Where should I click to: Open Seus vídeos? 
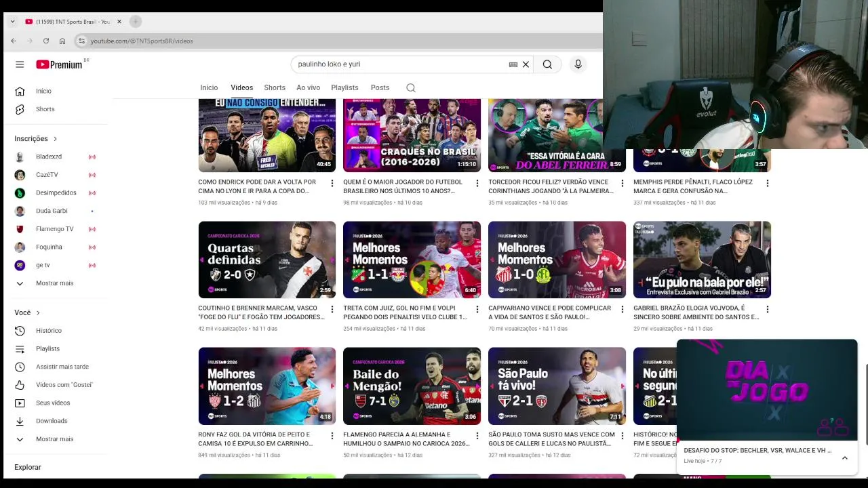[x=53, y=403]
